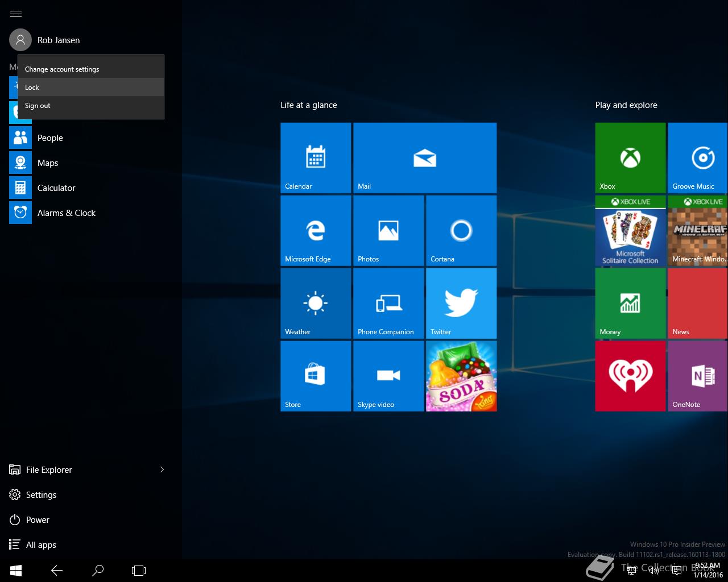Expand the All apps list
This screenshot has width=728, height=582.
pyautogui.click(x=41, y=544)
